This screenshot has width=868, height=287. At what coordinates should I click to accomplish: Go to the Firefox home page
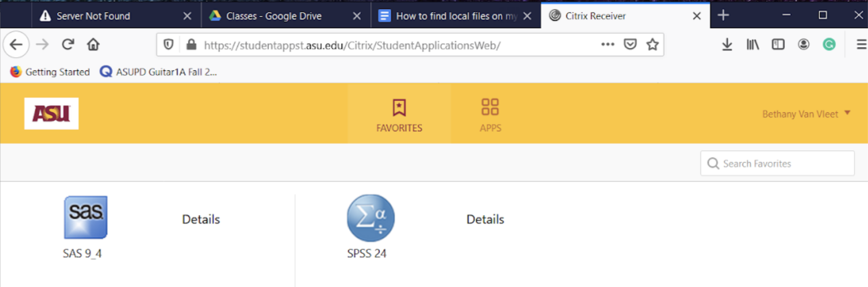(x=93, y=45)
